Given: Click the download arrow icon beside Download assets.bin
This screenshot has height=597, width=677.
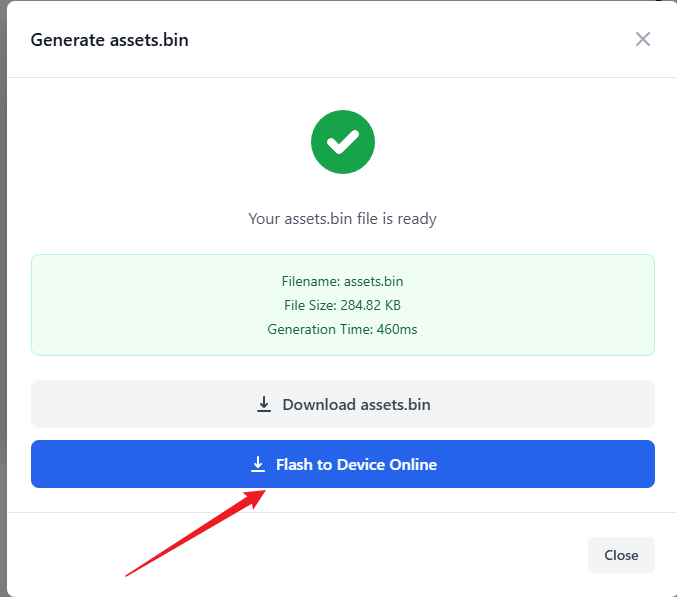Looking at the screenshot, I should (264, 404).
